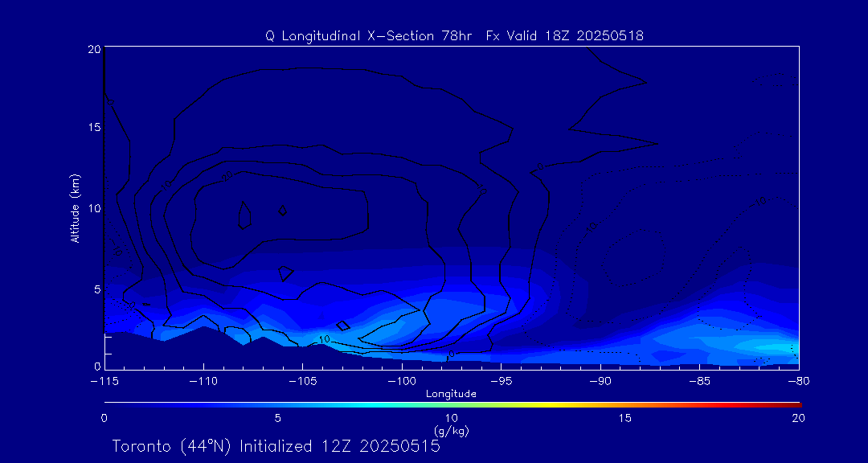Click the "(g/kg)" colorbar units label
Screen dimensions: 868x463
coord(451,431)
